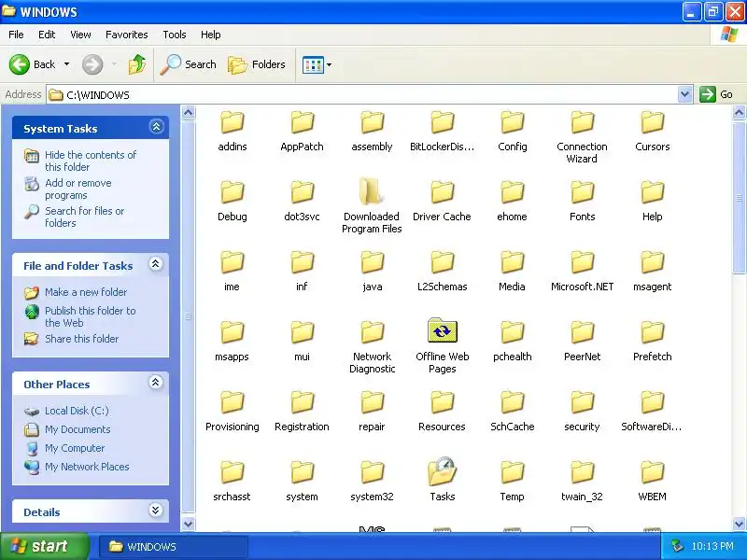Viewport: 747px width, 560px height.
Task: Expand the Address bar dropdown
Action: [684, 94]
